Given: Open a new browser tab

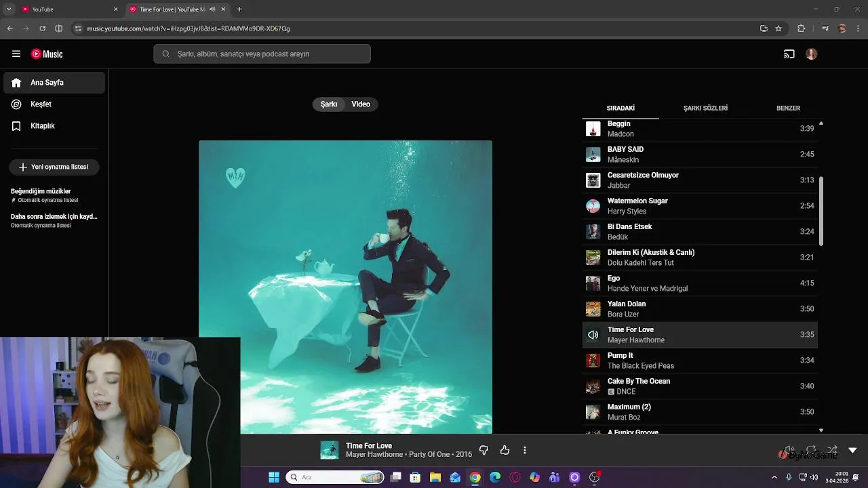Looking at the screenshot, I should pos(239,9).
